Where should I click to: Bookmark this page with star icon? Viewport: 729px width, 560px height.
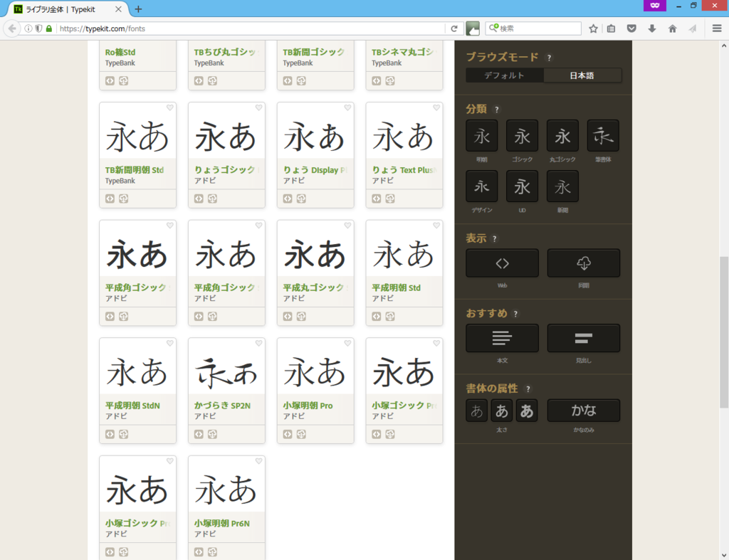[593, 28]
